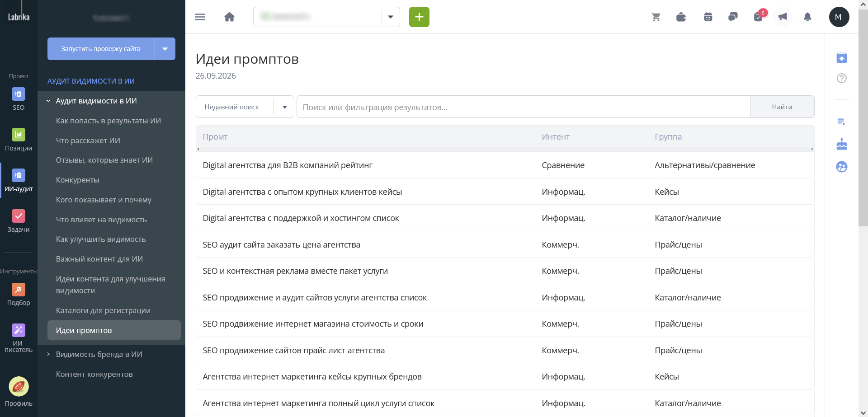868x417 pixels.
Task: Open Конкуренты menu item
Action: pos(77,180)
